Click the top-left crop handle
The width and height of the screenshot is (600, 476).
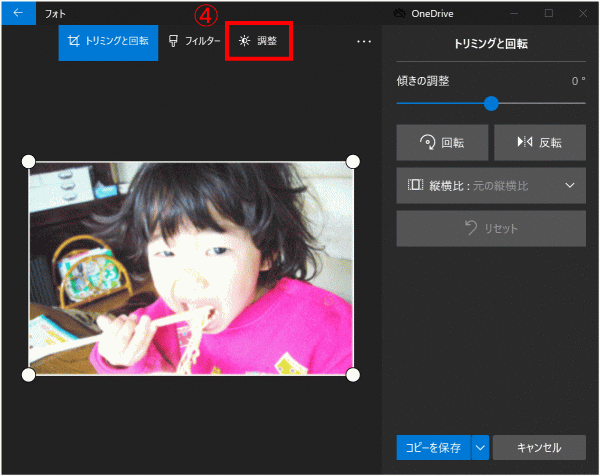point(29,161)
